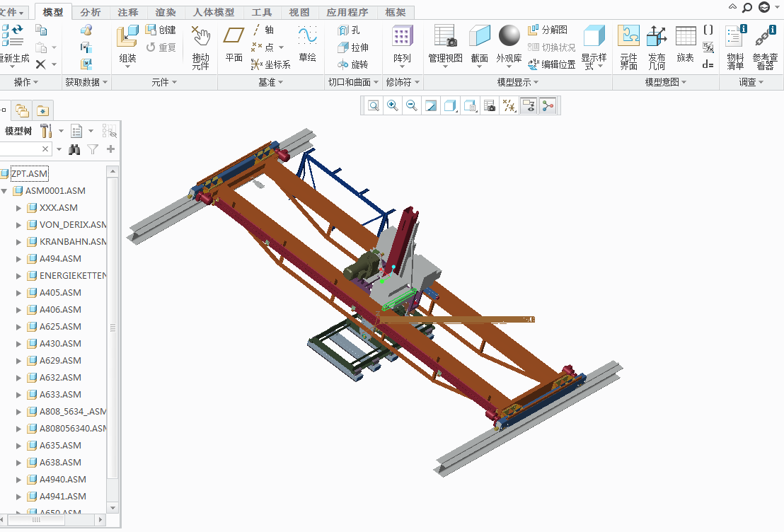Toggle the annotation display button in graphics toolbar
The width and height of the screenshot is (784, 532).
pyautogui.click(x=529, y=106)
